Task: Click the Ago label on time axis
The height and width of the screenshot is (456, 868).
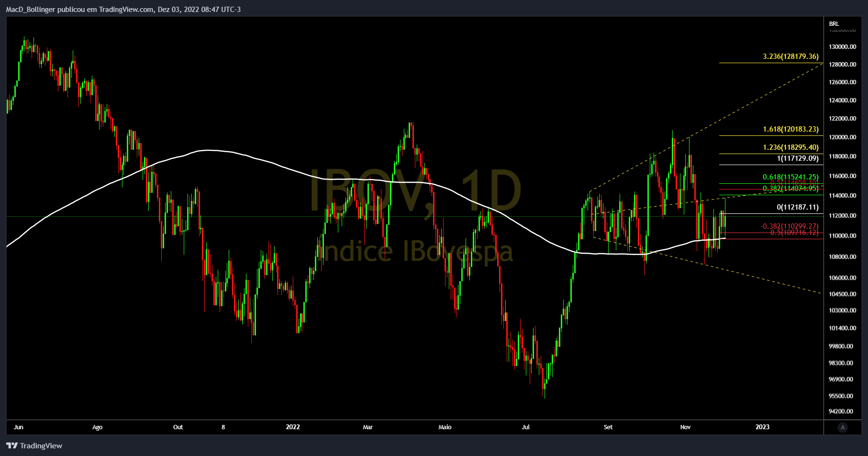Action: click(97, 427)
